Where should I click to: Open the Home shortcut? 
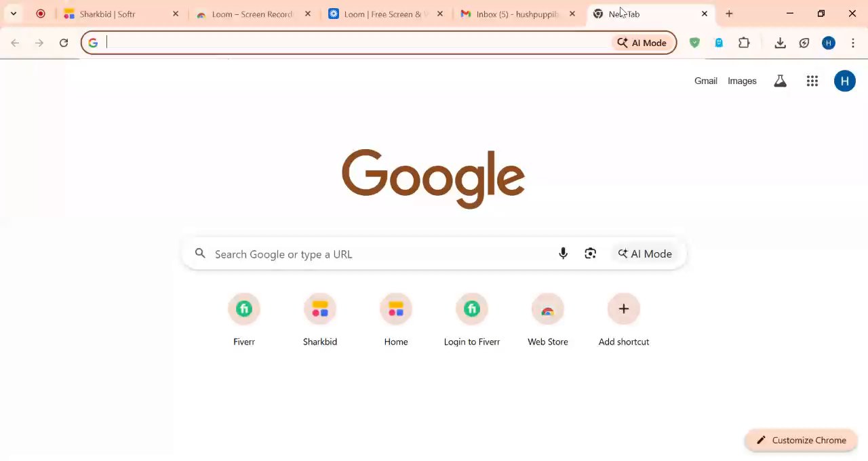(396, 320)
